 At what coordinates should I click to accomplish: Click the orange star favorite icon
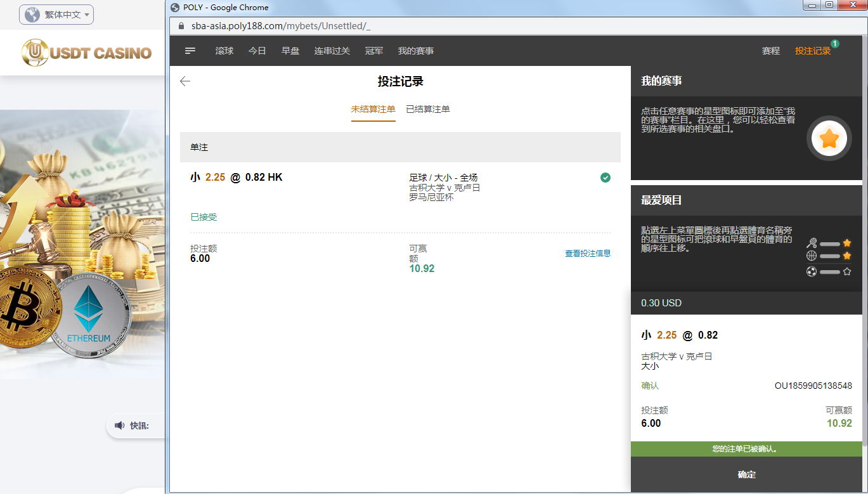pyautogui.click(x=829, y=138)
